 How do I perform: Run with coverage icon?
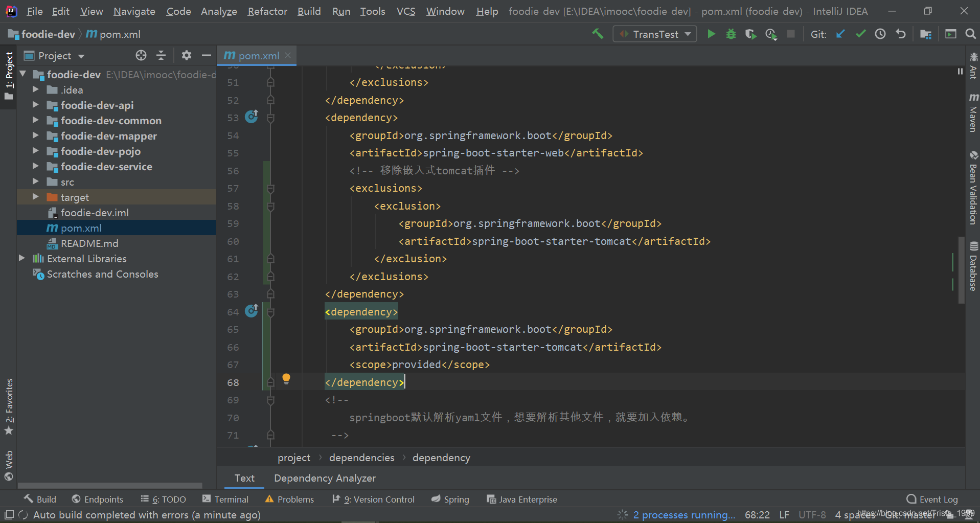pyautogui.click(x=750, y=34)
